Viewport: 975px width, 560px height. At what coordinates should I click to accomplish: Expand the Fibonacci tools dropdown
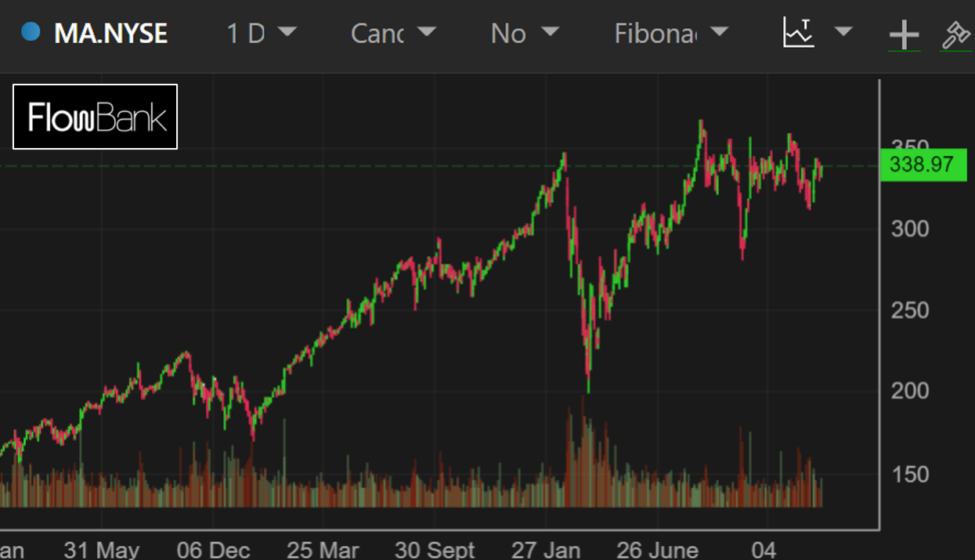click(x=671, y=33)
